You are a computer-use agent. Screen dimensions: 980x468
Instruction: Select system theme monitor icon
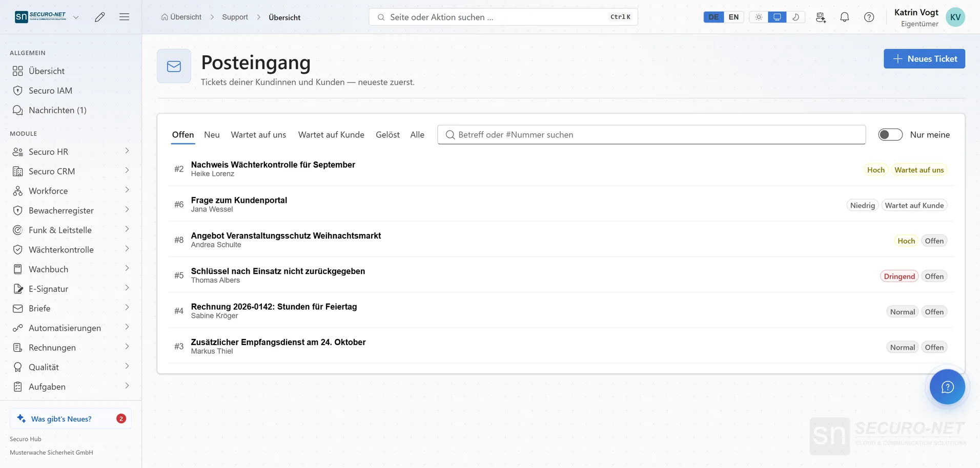click(777, 17)
